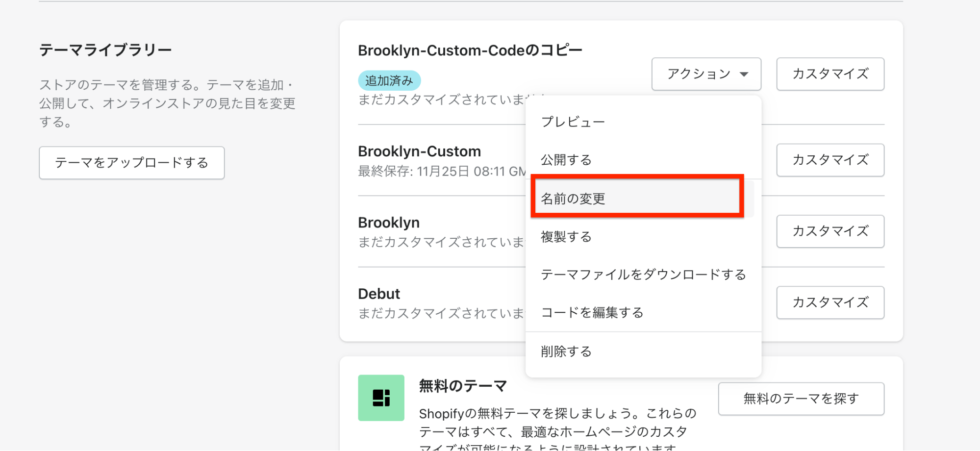Viewport: 980px width, 451px height.
Task: Click the free themes green icon
Action: click(x=381, y=398)
